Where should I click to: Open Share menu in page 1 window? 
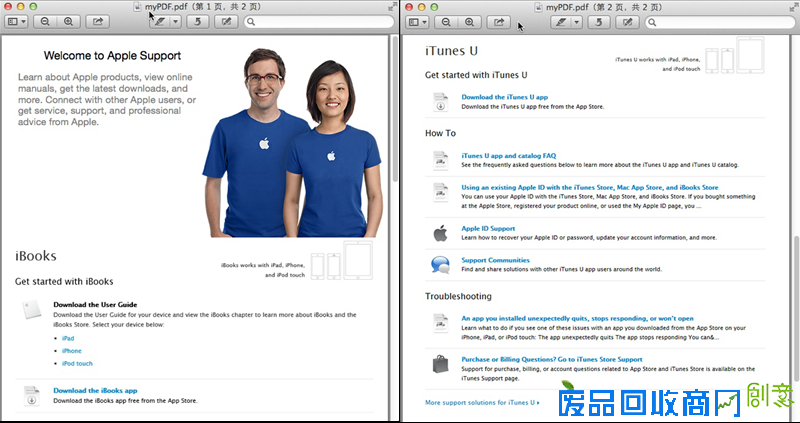97,21
